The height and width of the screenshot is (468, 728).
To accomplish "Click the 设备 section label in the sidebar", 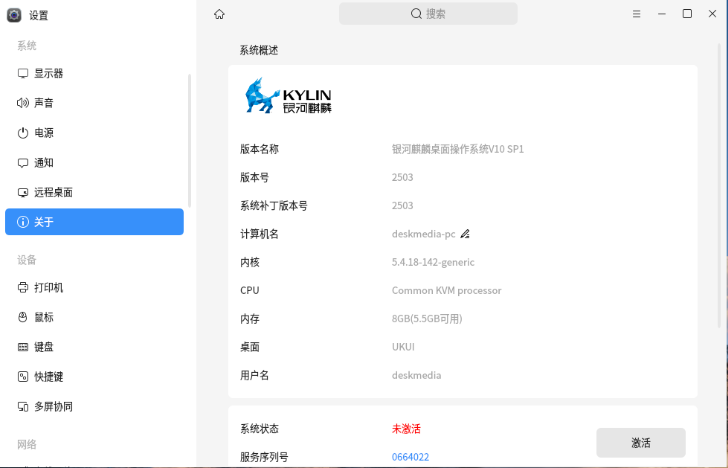I will coord(27,260).
